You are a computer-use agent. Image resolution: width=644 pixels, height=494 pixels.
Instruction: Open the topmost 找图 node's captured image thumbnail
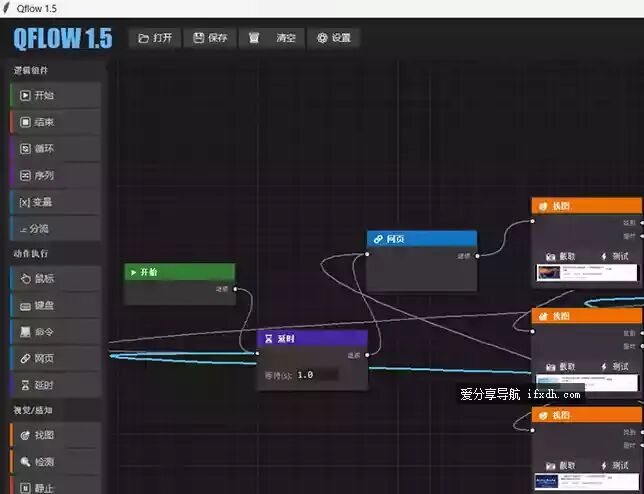point(587,273)
